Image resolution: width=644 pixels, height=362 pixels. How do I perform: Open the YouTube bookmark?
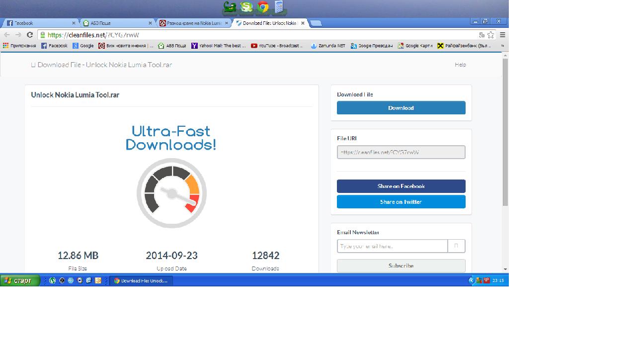(277, 46)
